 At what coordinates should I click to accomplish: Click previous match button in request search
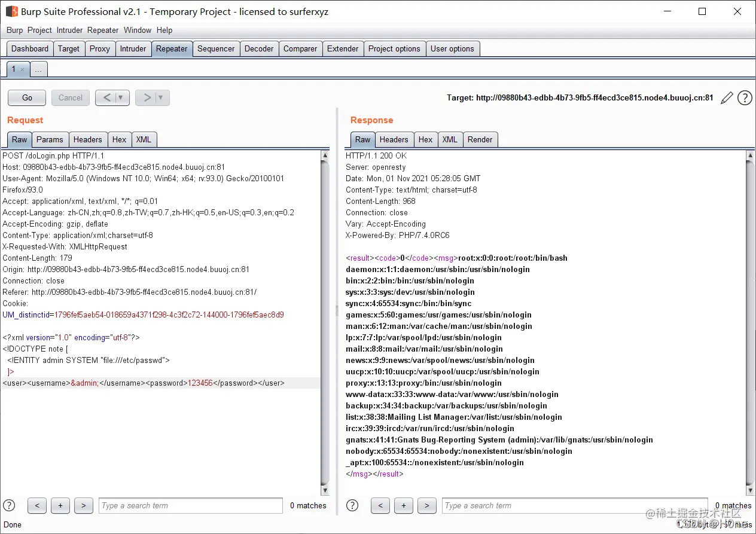coord(37,506)
